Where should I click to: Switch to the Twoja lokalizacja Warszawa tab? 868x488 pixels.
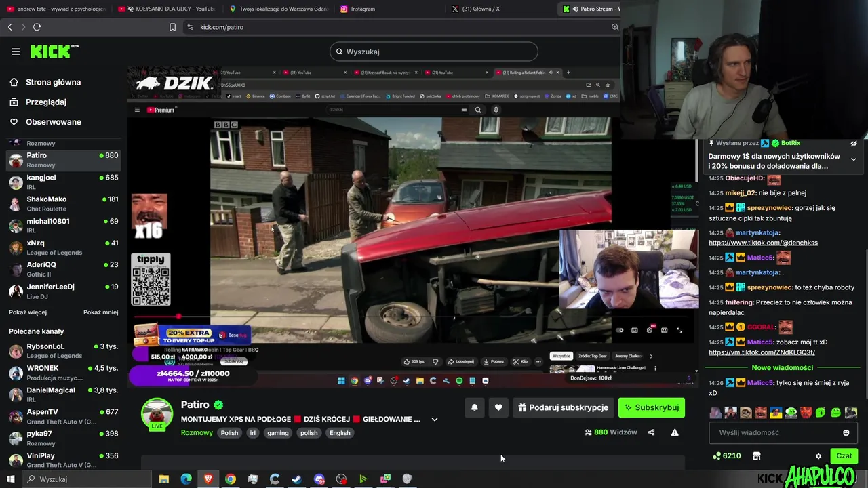[x=278, y=9]
